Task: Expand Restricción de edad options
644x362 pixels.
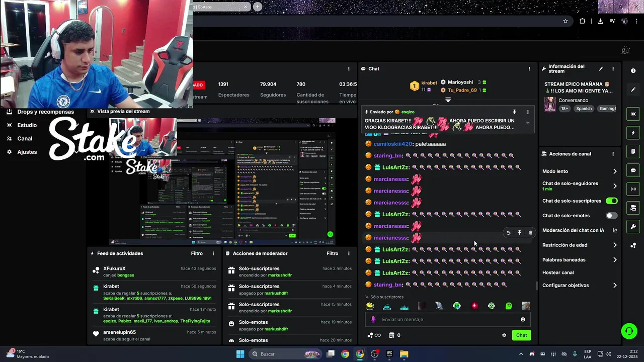Action: pyautogui.click(x=615, y=245)
